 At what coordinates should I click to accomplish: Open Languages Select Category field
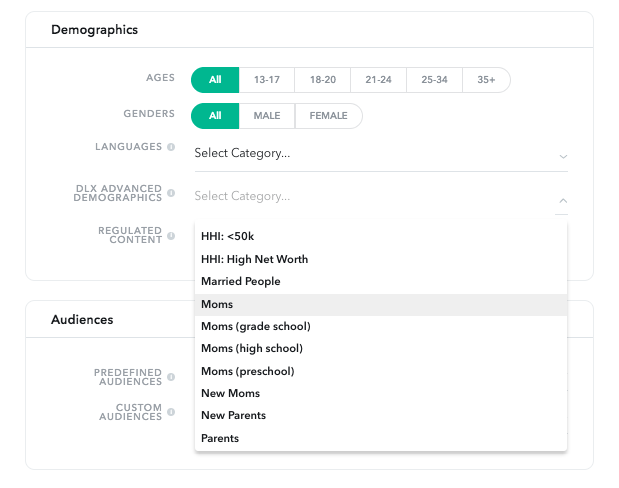coord(381,154)
